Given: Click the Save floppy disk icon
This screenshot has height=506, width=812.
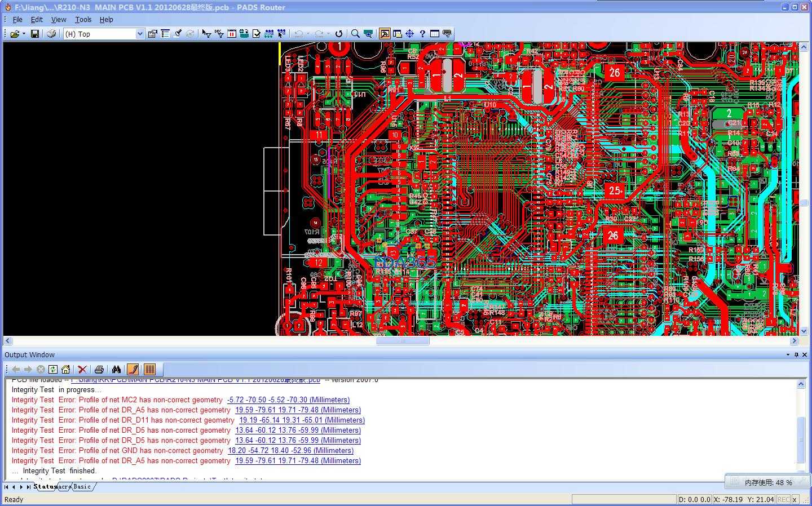Looking at the screenshot, I should point(35,34).
